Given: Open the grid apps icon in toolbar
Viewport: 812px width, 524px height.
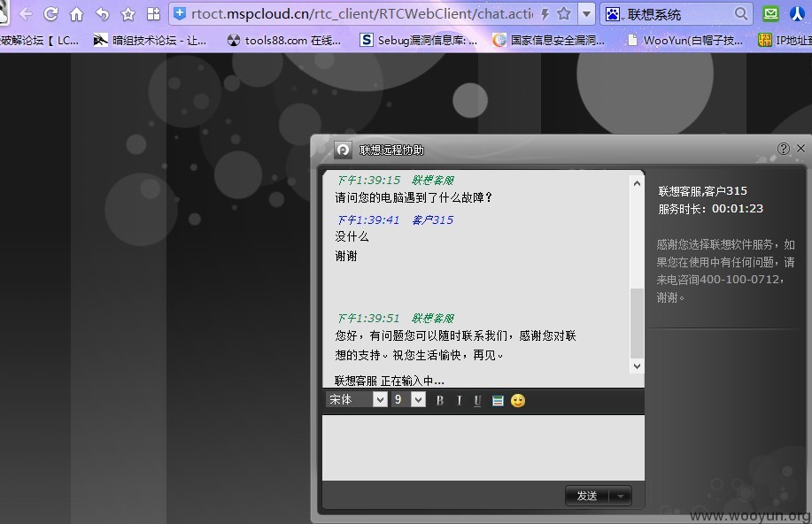Looking at the screenshot, I should pos(153,14).
